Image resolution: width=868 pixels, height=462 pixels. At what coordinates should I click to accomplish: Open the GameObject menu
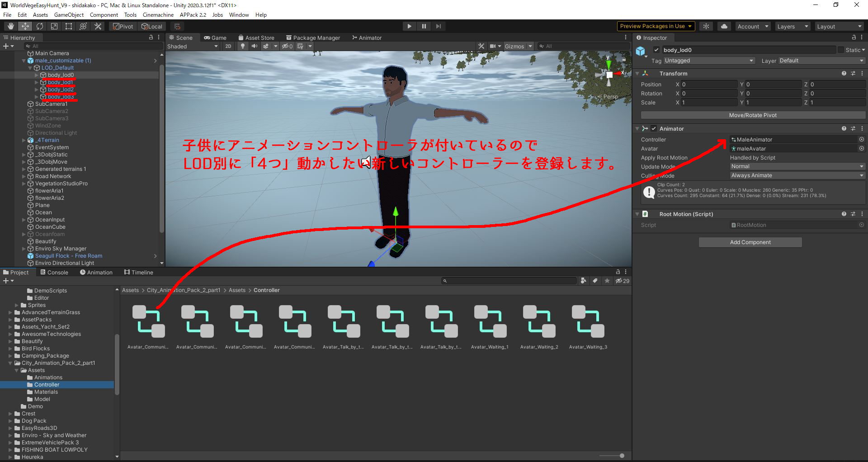pyautogui.click(x=69, y=14)
